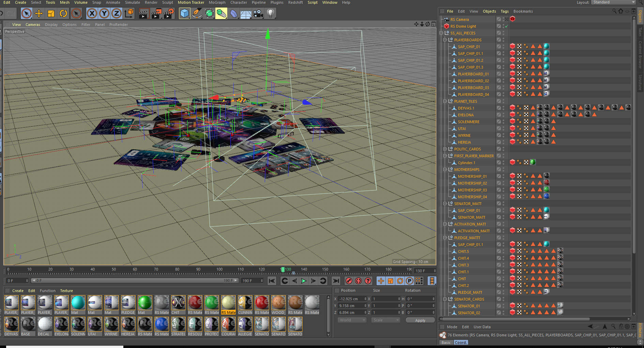Click the Floor environment grid icon

246,14
